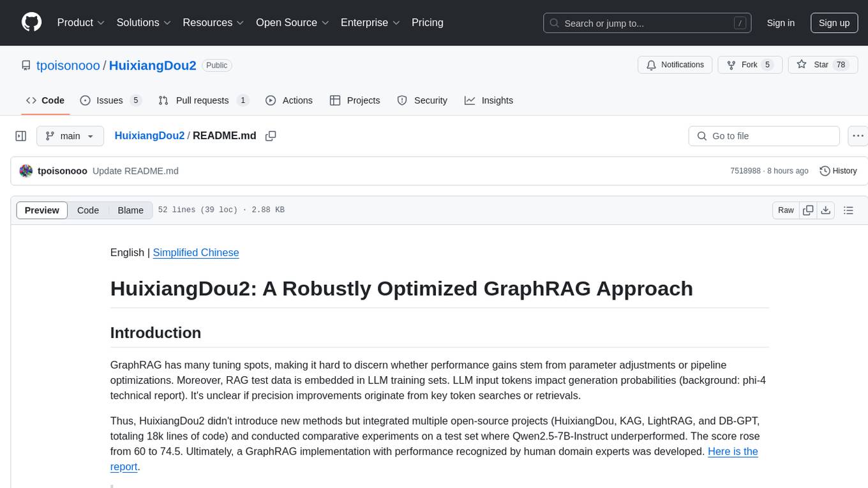Screen dimensions: 868x488
Task: Select the Code view
Action: [x=88, y=210]
